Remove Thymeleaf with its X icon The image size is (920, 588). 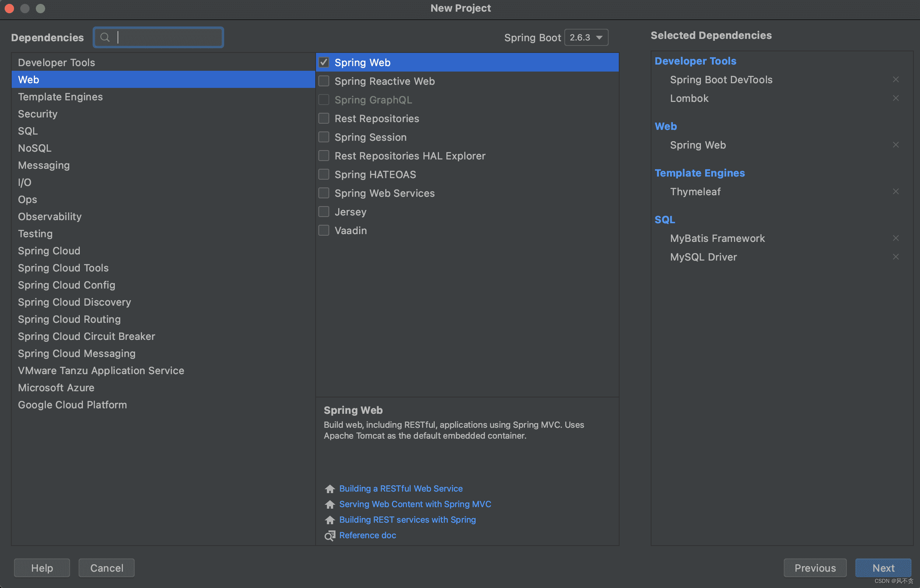(x=895, y=192)
